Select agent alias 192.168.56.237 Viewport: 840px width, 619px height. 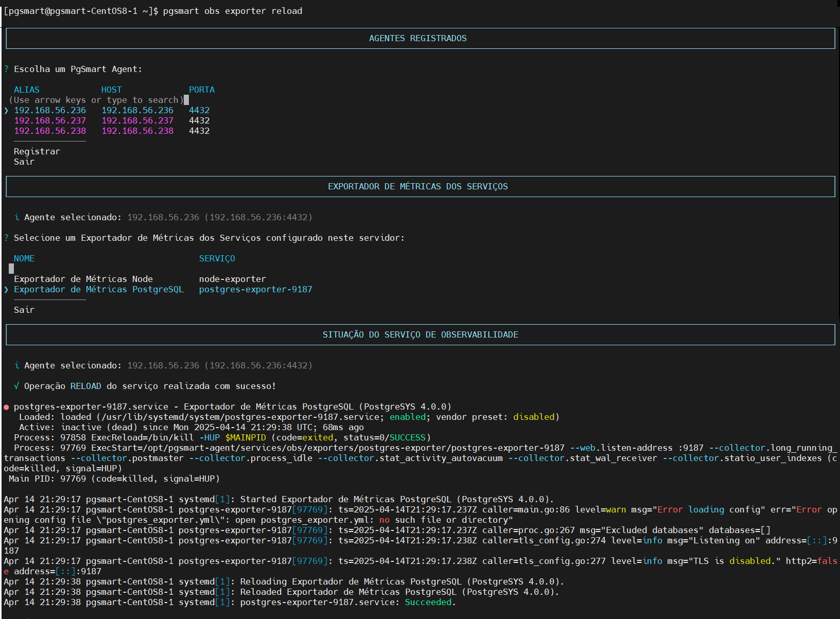point(50,120)
